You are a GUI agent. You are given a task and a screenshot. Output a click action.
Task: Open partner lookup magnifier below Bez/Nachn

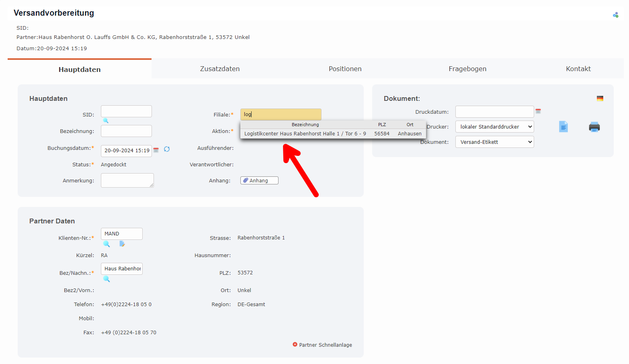coord(106,279)
